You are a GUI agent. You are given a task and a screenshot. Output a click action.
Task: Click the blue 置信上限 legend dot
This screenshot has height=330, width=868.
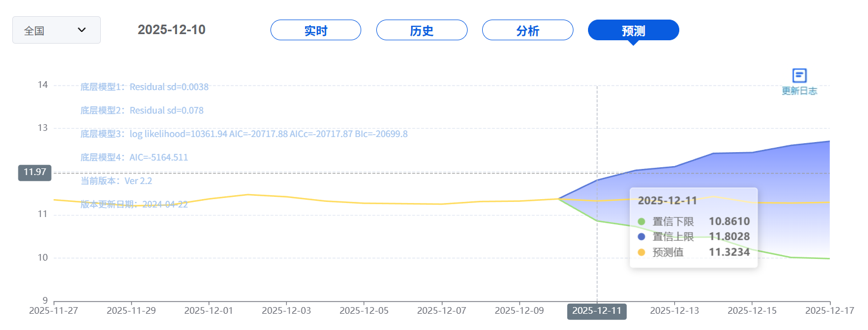[641, 237]
